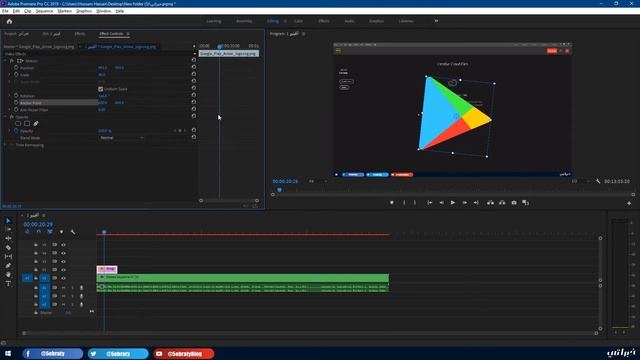The image size is (640, 360).
Task: Reset the Position parameter
Action: 193,67
